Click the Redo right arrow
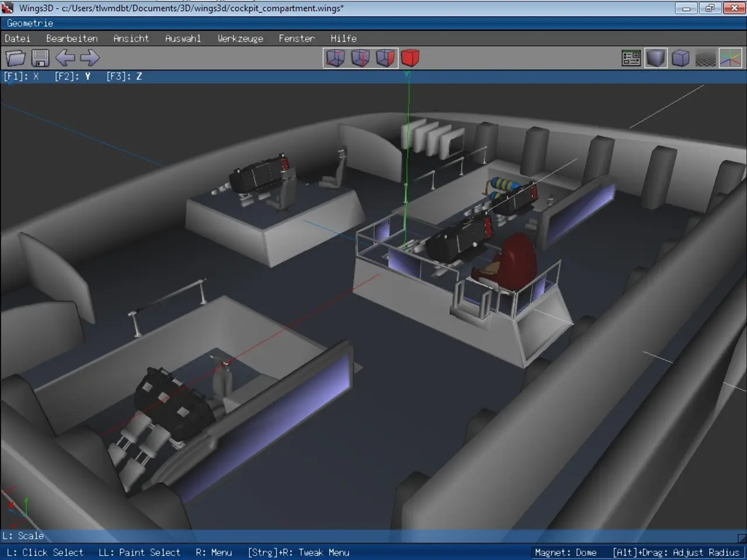 90,58
